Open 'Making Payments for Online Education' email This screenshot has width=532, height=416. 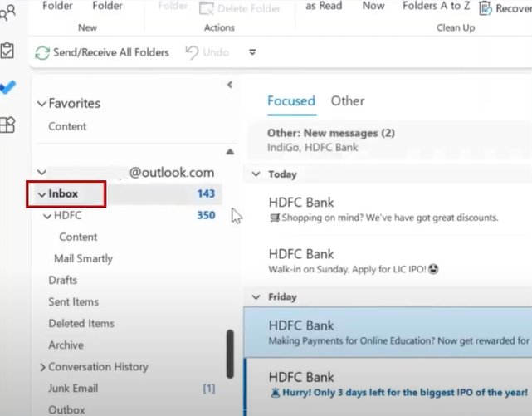tap(388, 332)
